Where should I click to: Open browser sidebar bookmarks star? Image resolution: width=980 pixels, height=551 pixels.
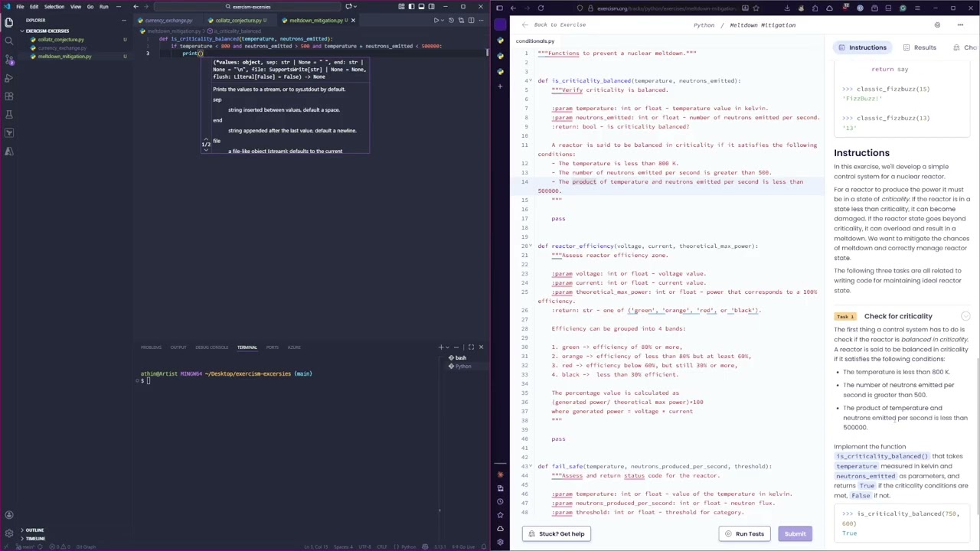[500, 515]
